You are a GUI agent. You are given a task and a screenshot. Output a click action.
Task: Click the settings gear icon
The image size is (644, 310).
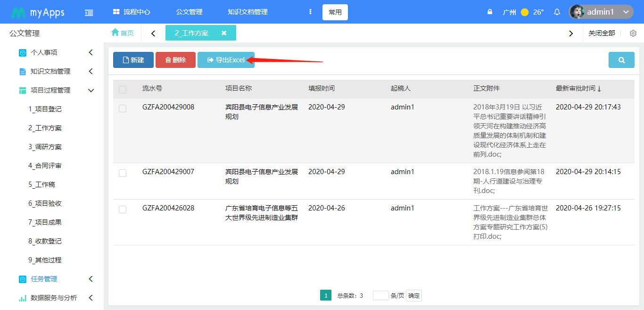(x=633, y=34)
